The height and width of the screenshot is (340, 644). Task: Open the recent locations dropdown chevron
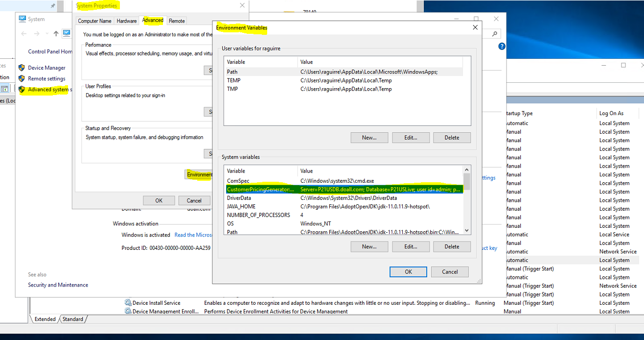click(47, 34)
